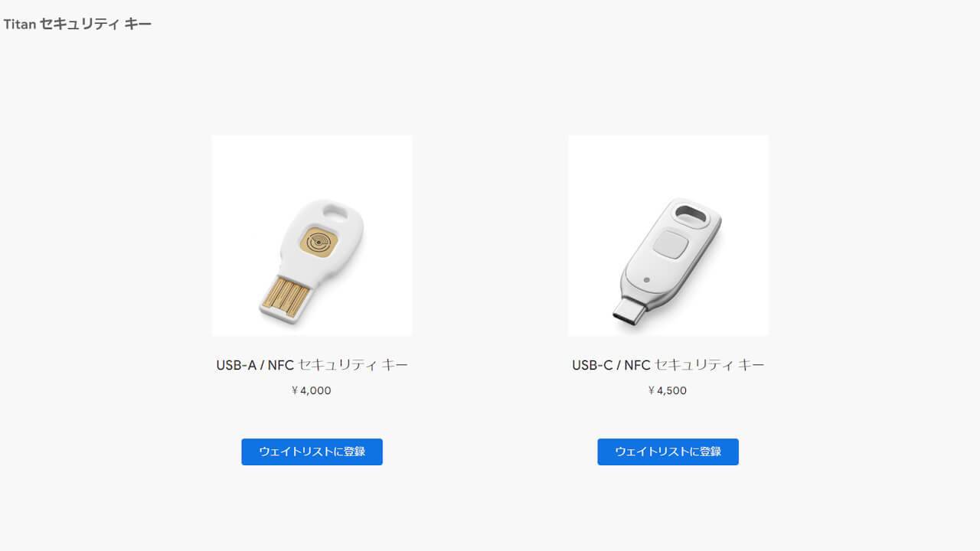980x551 pixels.
Task: Click ウェイトリストに登録 below the ¥4,500 key
Action: (x=668, y=452)
